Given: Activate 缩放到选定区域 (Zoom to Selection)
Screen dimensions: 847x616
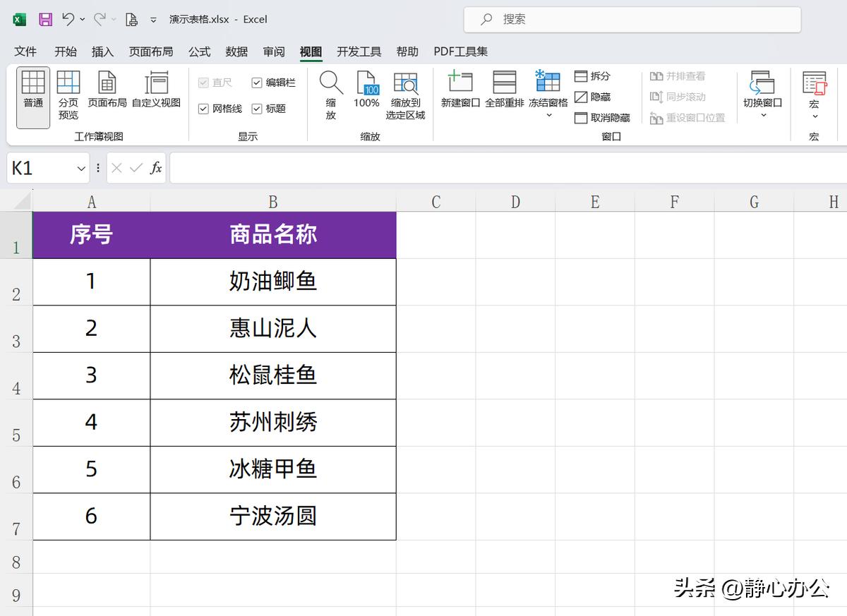Looking at the screenshot, I should tap(407, 94).
